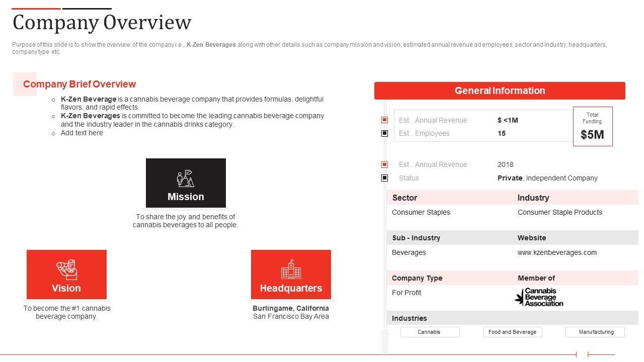
Task: Select the 'Est . Employees' label
Action: click(x=424, y=133)
